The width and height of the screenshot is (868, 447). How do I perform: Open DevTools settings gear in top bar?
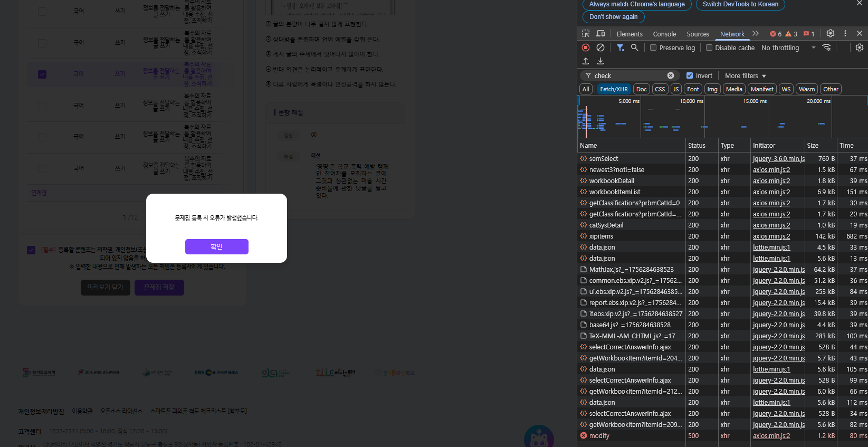click(831, 33)
